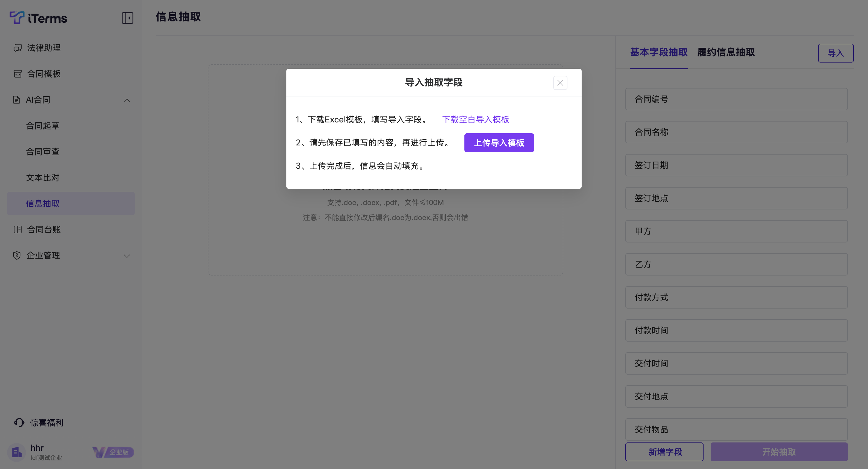Open 文本比对 in the sidebar

[43, 178]
